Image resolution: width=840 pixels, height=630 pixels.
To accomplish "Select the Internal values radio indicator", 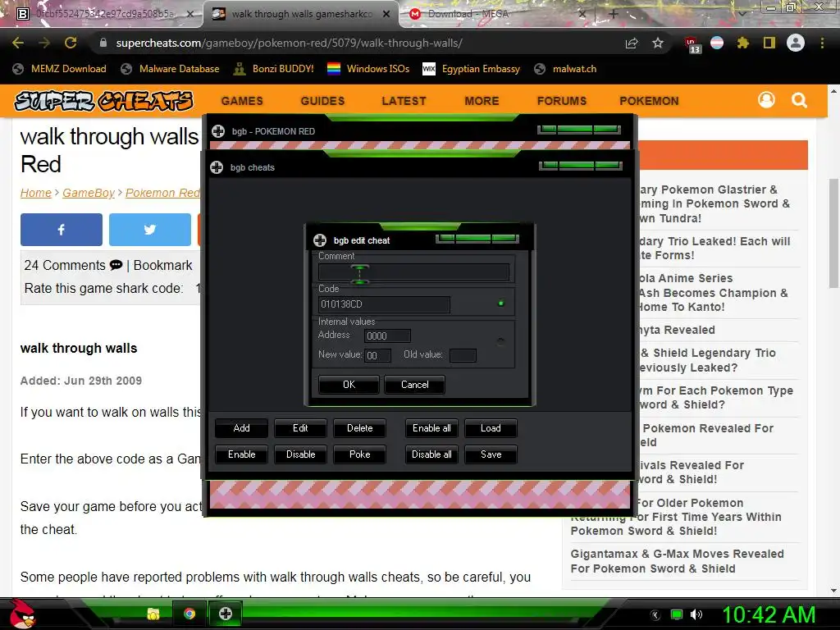I will point(500,340).
